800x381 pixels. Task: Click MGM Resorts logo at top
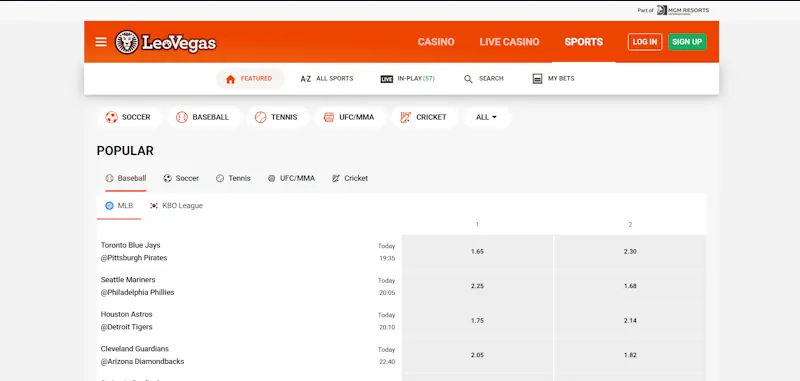pos(683,10)
